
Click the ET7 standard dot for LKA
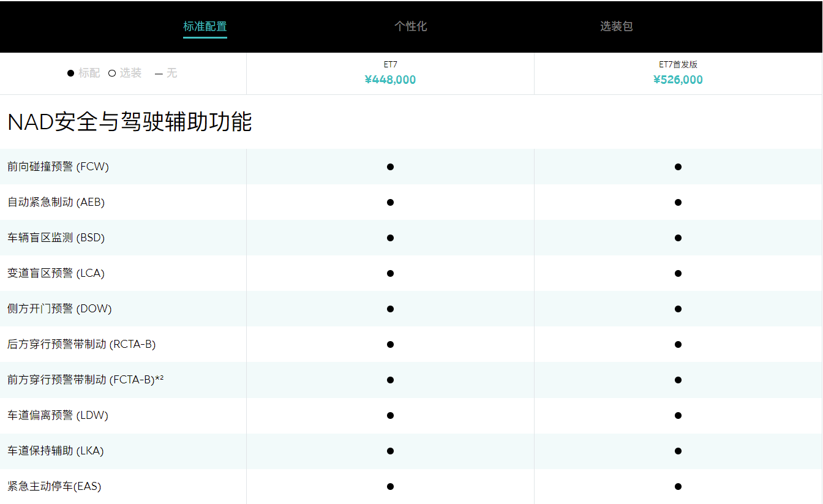[x=390, y=451]
